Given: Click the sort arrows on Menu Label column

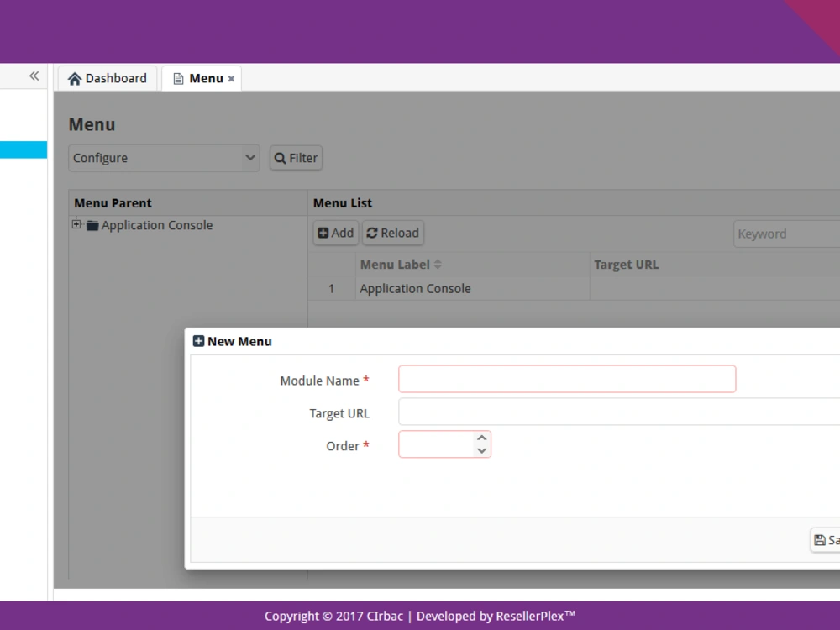Looking at the screenshot, I should tap(438, 264).
